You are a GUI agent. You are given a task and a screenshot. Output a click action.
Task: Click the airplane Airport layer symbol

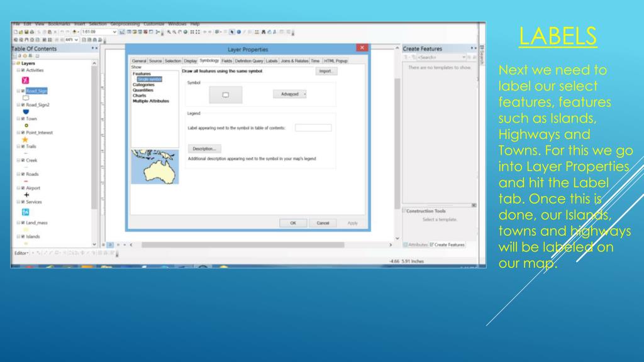(26, 195)
